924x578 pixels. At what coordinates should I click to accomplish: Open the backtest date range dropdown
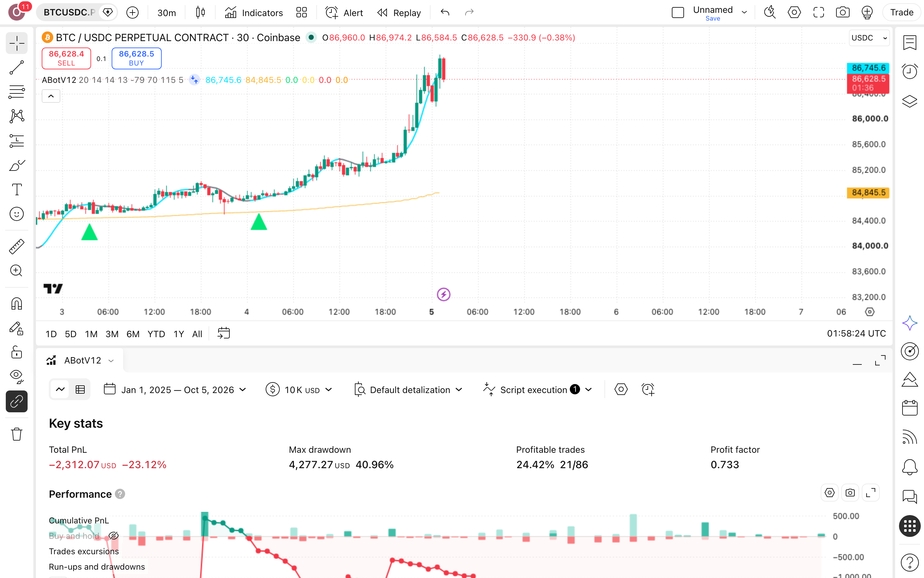point(175,390)
